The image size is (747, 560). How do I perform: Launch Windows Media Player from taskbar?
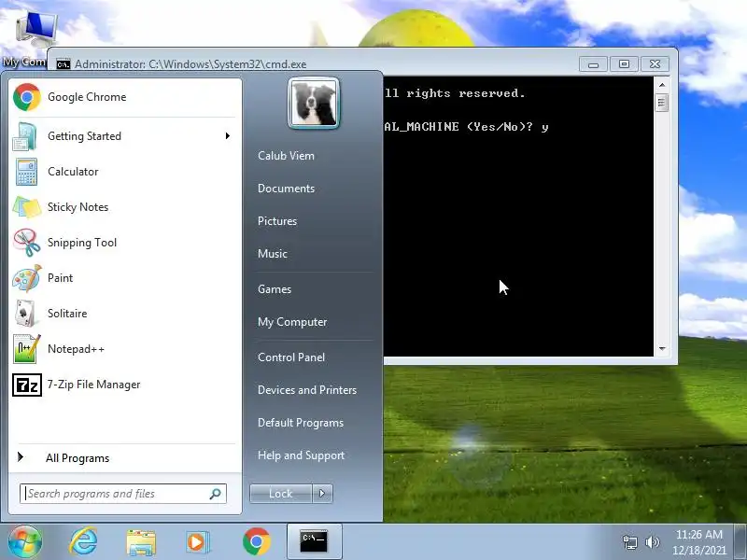[197, 542]
